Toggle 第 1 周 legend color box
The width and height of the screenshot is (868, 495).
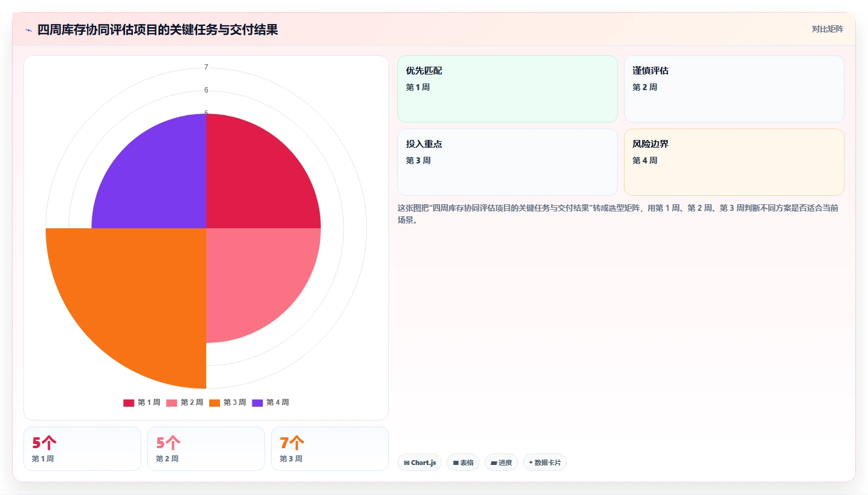(129, 402)
